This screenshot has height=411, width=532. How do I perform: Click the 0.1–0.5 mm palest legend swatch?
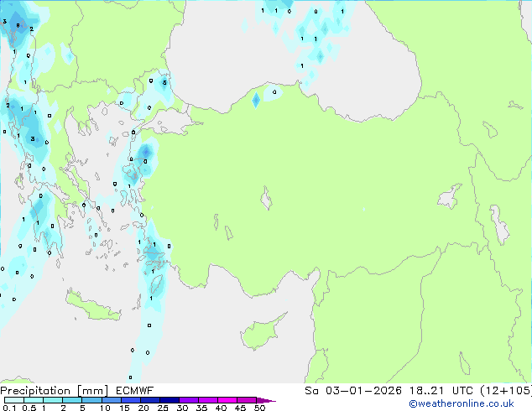14,400
